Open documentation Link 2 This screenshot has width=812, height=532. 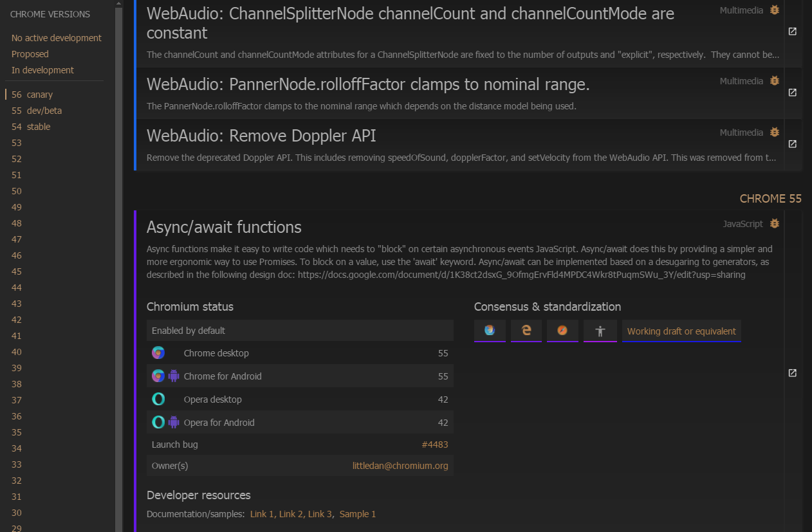291,514
